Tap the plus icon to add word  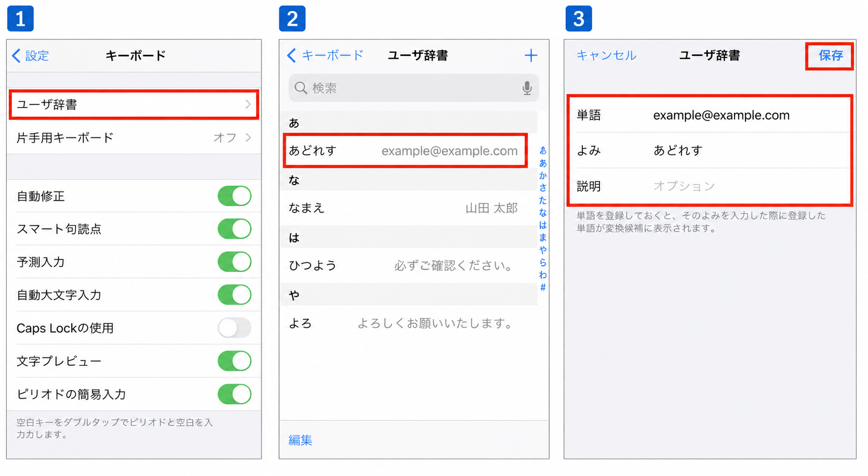pos(531,55)
